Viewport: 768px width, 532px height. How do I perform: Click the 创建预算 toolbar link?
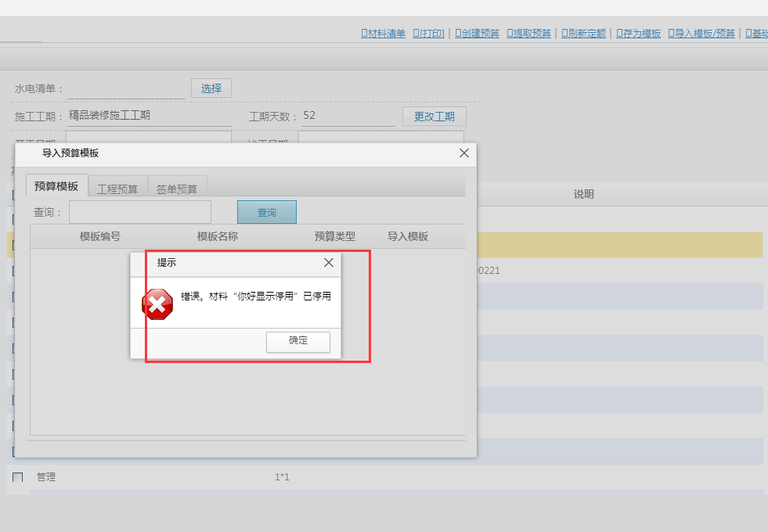tap(477, 34)
